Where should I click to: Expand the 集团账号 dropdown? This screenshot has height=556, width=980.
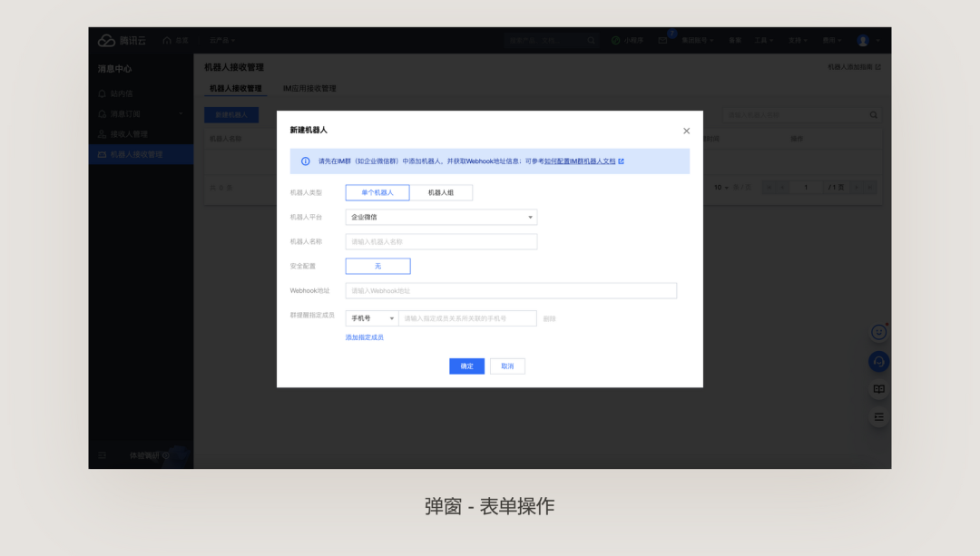point(698,41)
